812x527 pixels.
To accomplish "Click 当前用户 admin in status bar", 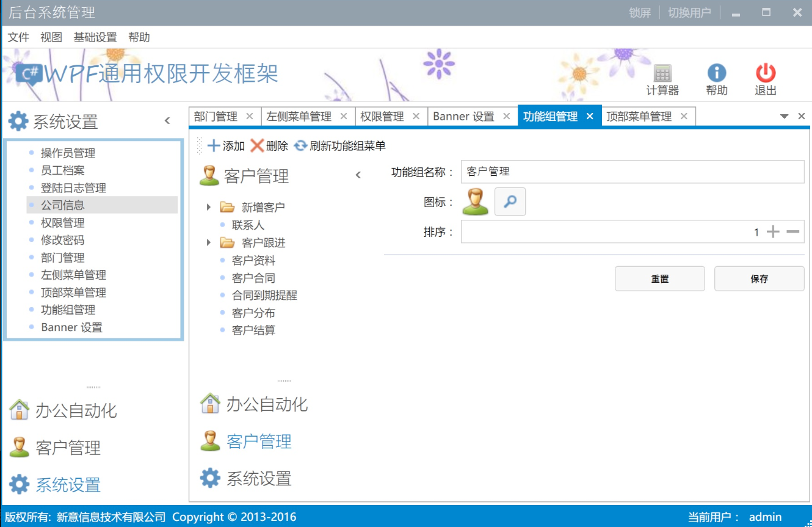I will tap(734, 517).
